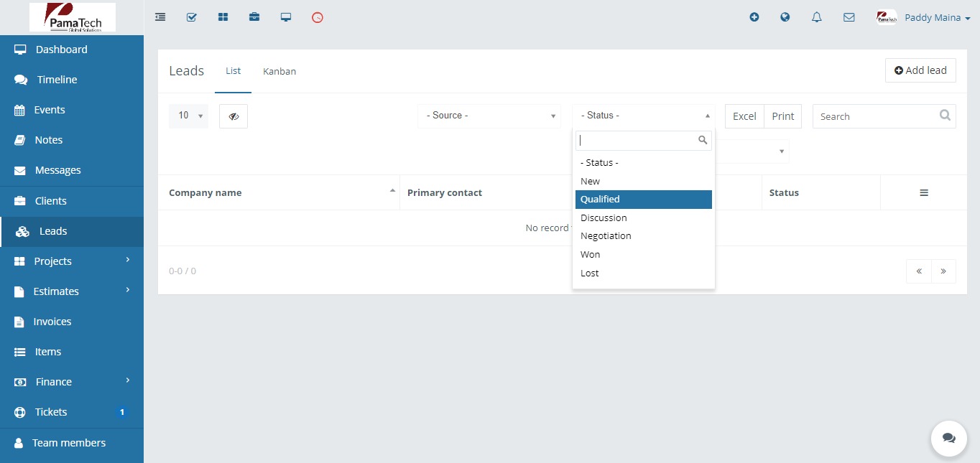This screenshot has height=463, width=980.
Task: Open language globe icon
Action: click(x=785, y=17)
